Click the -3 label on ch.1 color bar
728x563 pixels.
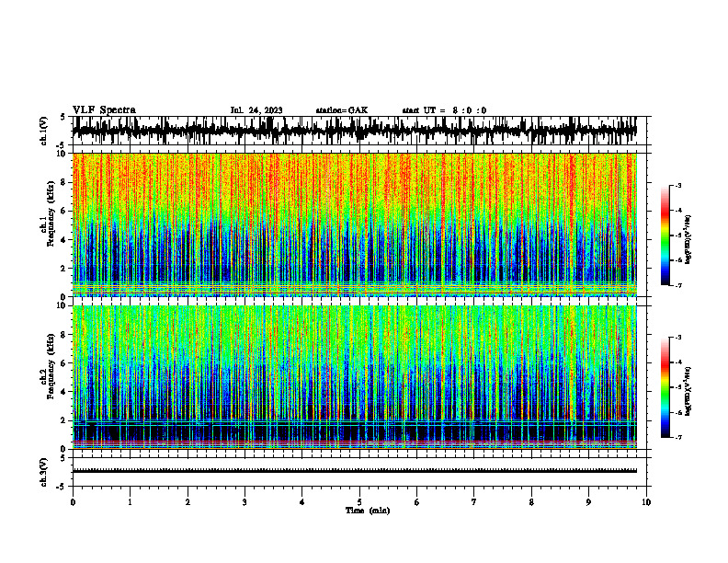tap(679, 185)
